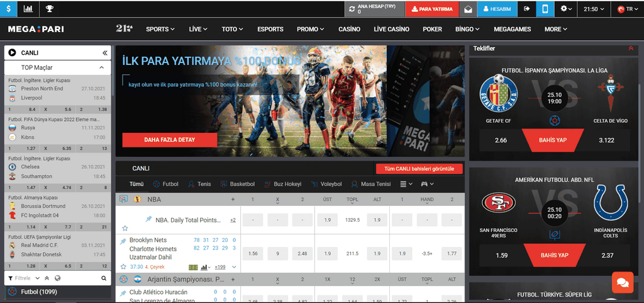Refresh the ANA HESAP balance icon
Viewport: 644px width, 303px height.
click(x=352, y=9)
